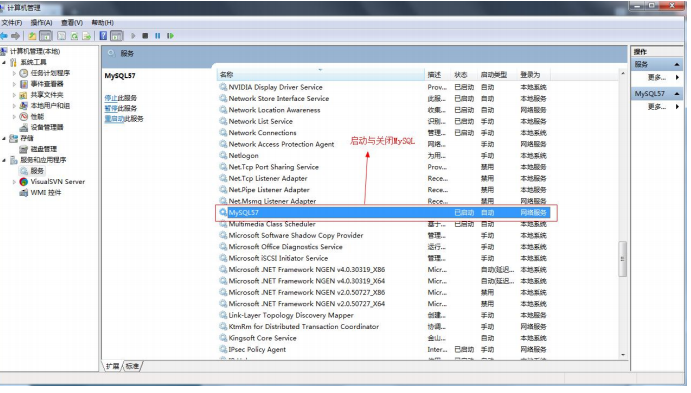This screenshot has width=691, height=393.
Task: Click the 停止 this service link
Action: (111, 98)
